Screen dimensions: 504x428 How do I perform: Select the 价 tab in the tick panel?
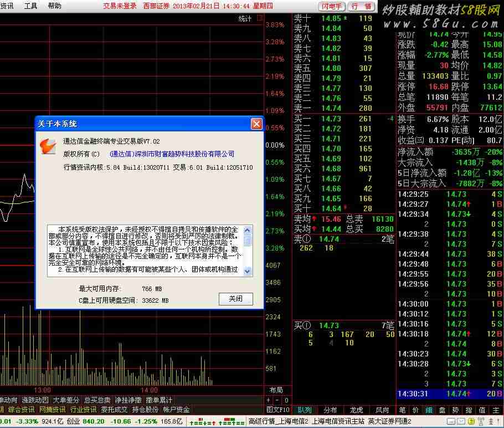point(415,410)
